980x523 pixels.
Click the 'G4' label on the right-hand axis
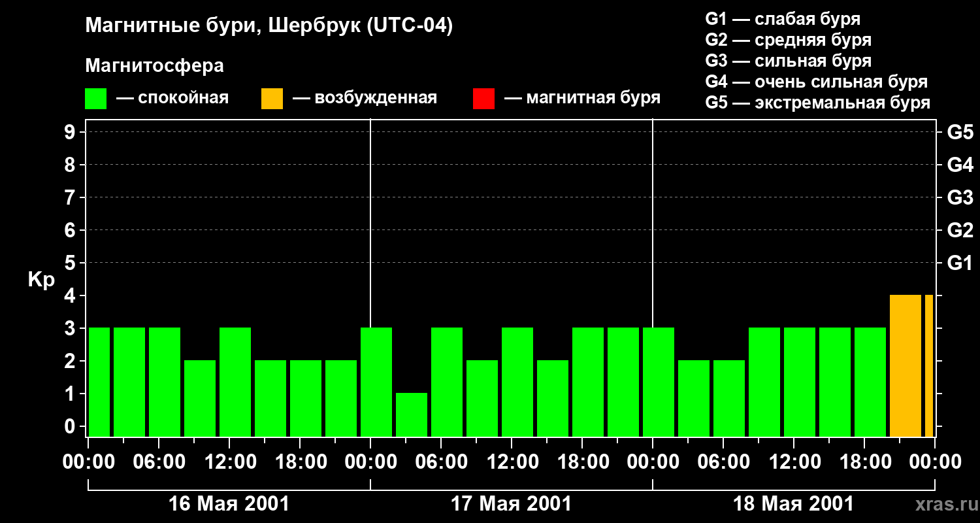(x=960, y=165)
